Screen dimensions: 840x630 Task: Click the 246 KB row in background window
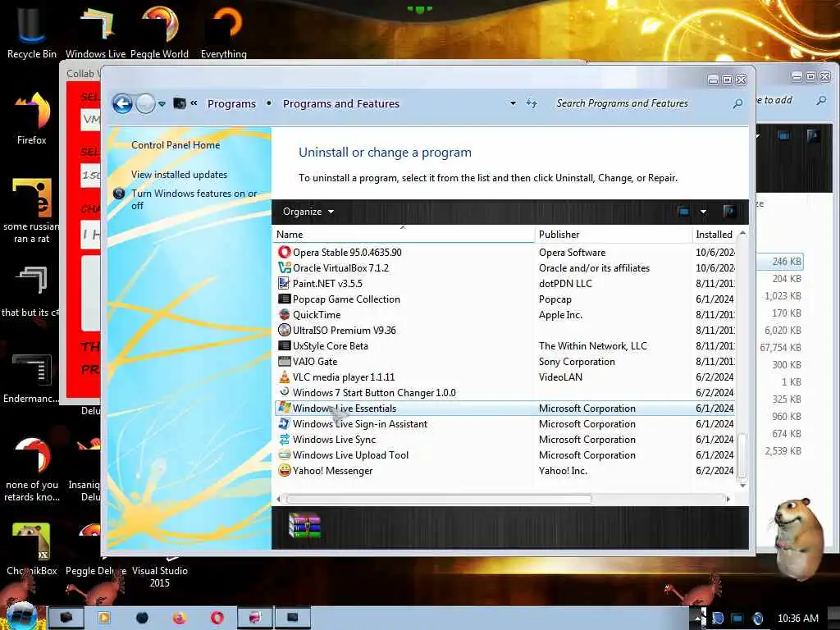coord(781,262)
